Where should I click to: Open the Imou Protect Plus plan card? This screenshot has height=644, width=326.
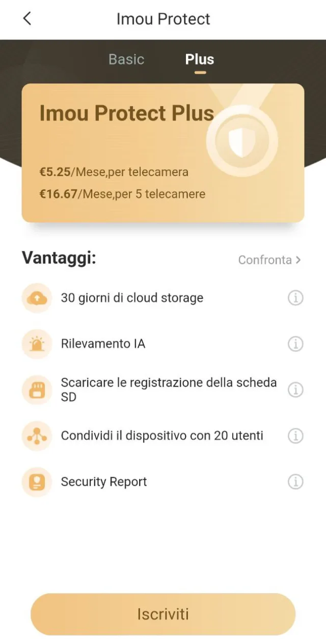(163, 153)
